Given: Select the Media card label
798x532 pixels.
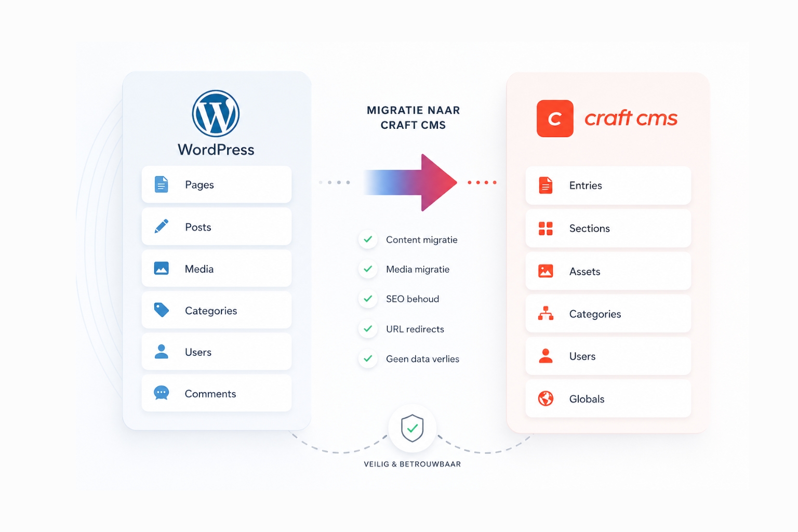Looking at the screenshot, I should [x=199, y=269].
